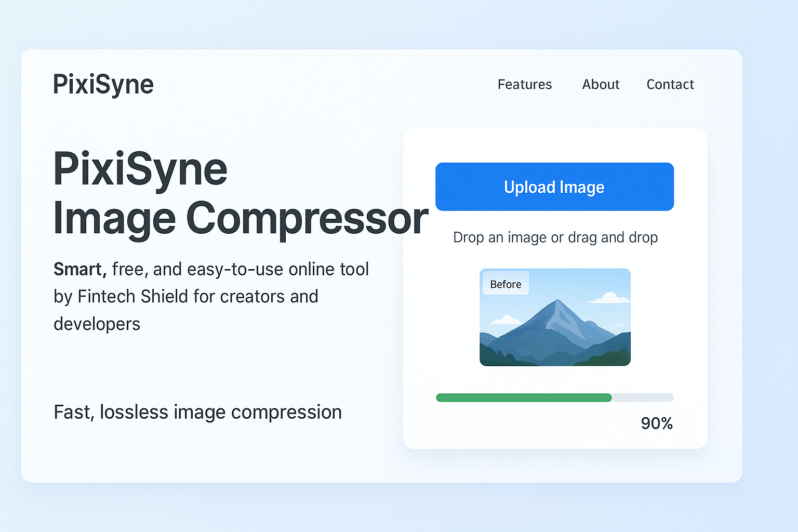Open the Features page
Viewport: 798px width, 532px height.
pos(524,84)
